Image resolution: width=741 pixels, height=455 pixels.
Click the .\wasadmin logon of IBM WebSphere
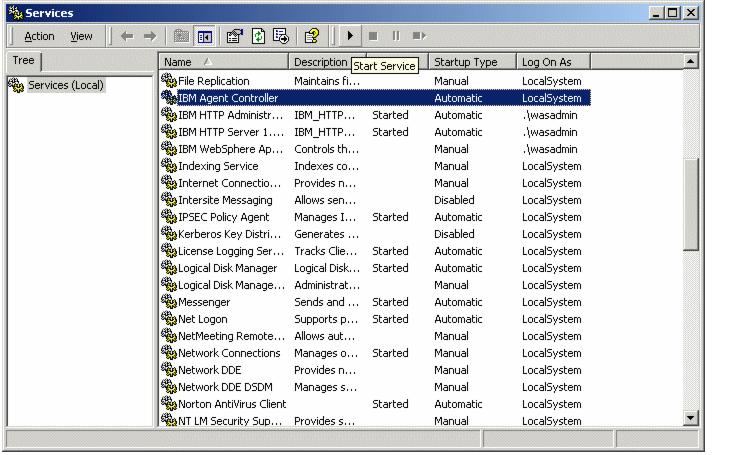coord(550,149)
